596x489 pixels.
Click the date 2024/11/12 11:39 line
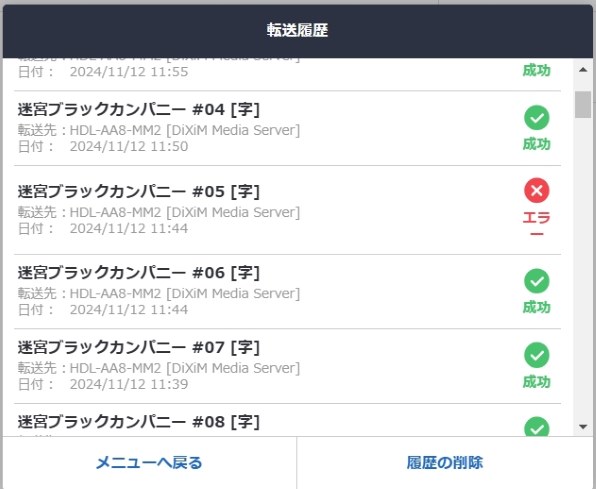pos(103,384)
